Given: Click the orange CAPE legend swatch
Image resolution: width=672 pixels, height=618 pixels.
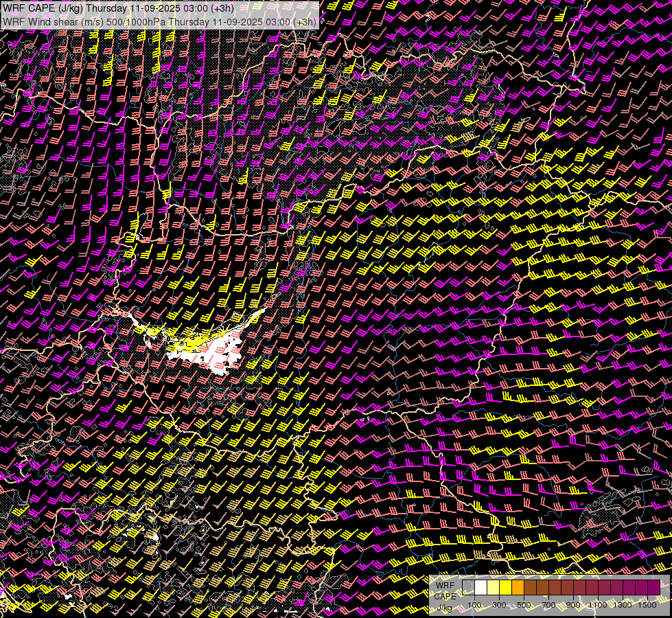Looking at the screenshot, I should [518, 587].
